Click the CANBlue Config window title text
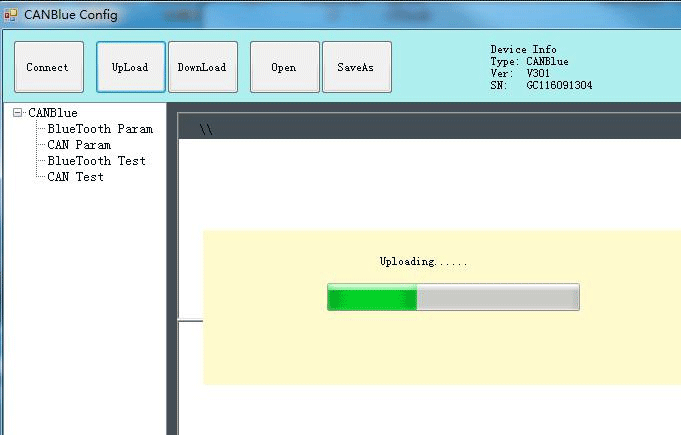 (x=71, y=14)
